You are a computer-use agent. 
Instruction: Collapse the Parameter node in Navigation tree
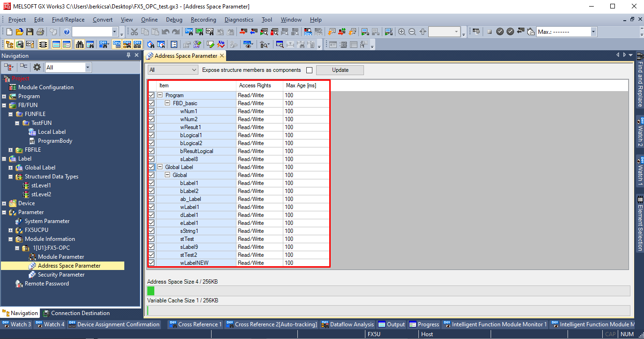pos(4,212)
